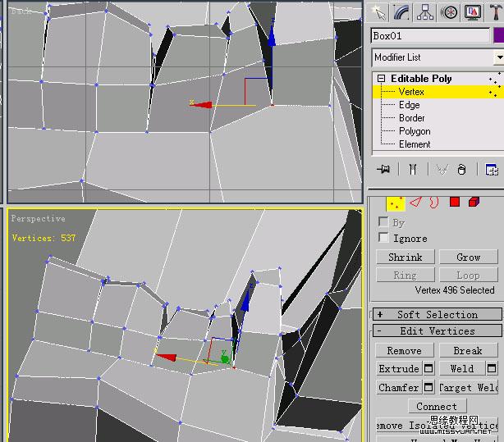The height and width of the screenshot is (442, 504).
Task: Click the Weld button
Action: click(462, 368)
